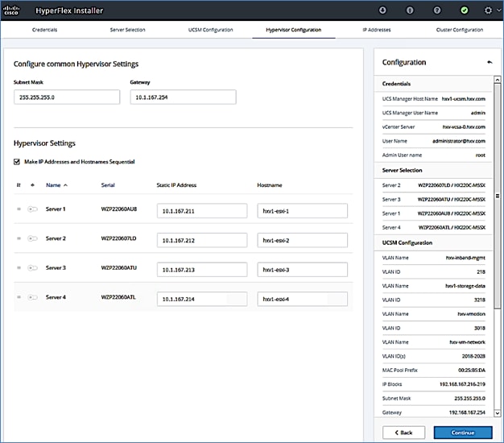The height and width of the screenshot is (443, 504).
Task: Click vCenter Server value in panel
Action: (x=464, y=126)
